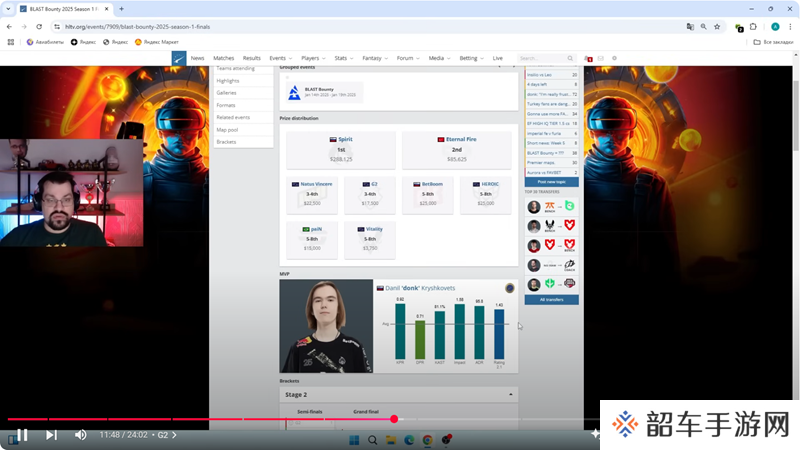Expand the Events dropdown menu
The height and width of the screenshot is (450, 800).
(280, 58)
